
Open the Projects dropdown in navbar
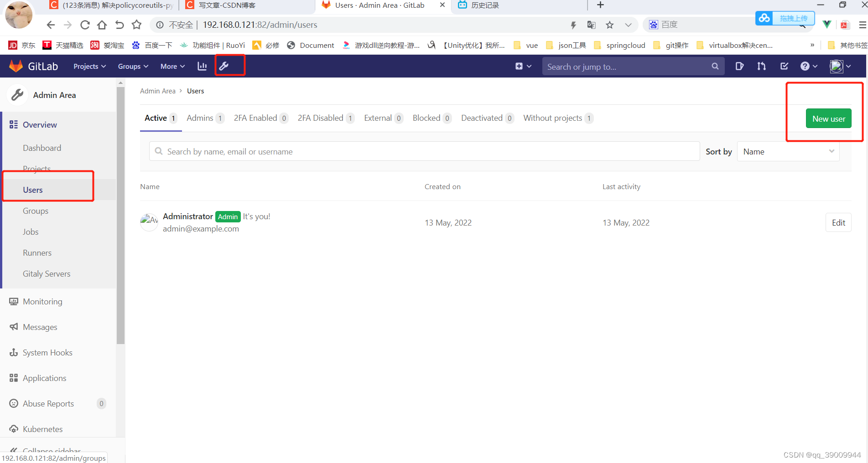tap(89, 66)
